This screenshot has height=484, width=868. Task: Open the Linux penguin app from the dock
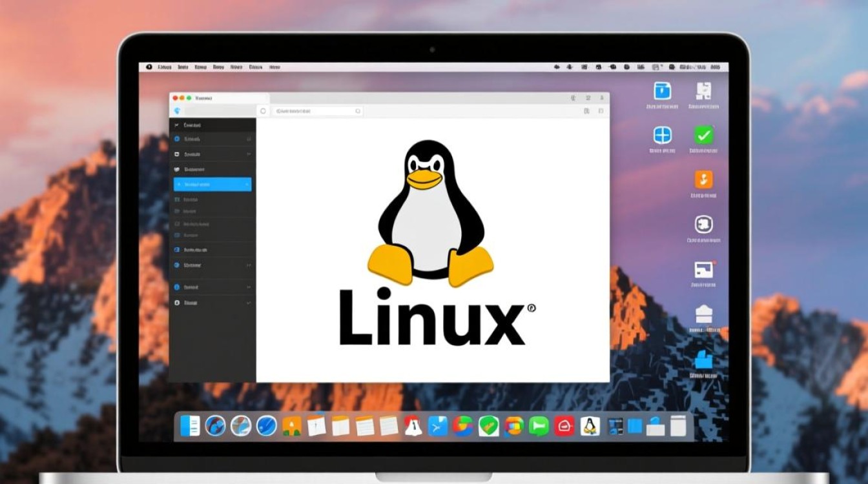[591, 426]
